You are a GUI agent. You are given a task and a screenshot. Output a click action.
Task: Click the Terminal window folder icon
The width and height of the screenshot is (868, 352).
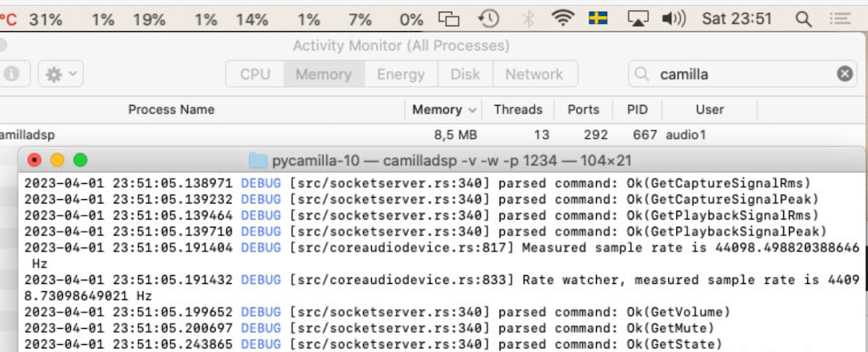pos(258,160)
